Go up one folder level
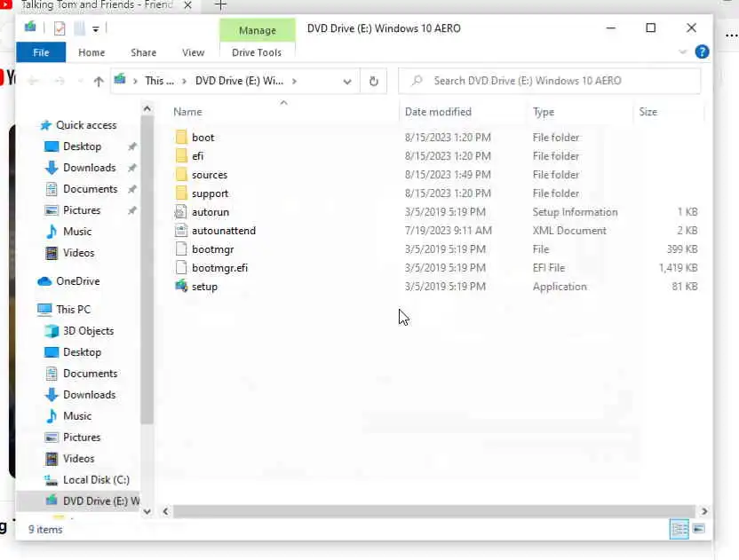739x560 pixels. coord(98,81)
